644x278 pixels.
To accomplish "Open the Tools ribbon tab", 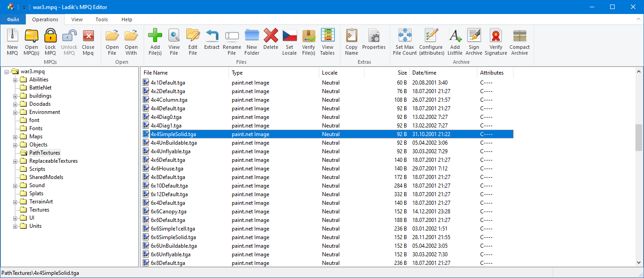I will (x=102, y=19).
